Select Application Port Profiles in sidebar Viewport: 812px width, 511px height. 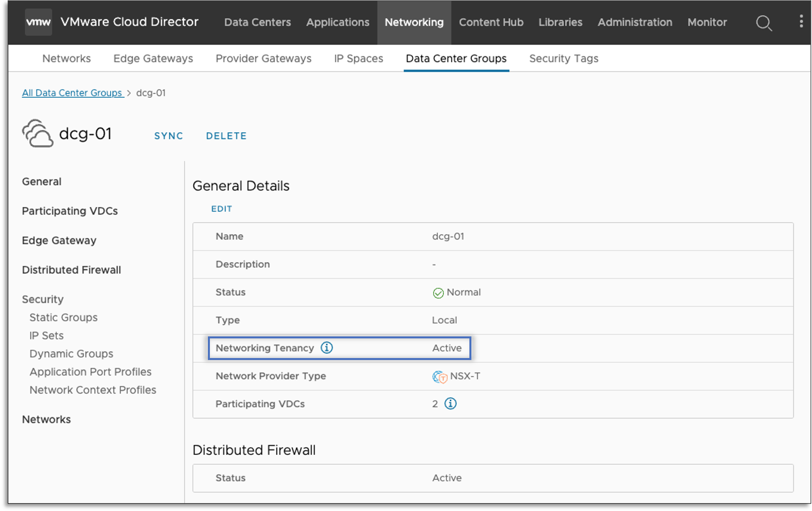(90, 372)
